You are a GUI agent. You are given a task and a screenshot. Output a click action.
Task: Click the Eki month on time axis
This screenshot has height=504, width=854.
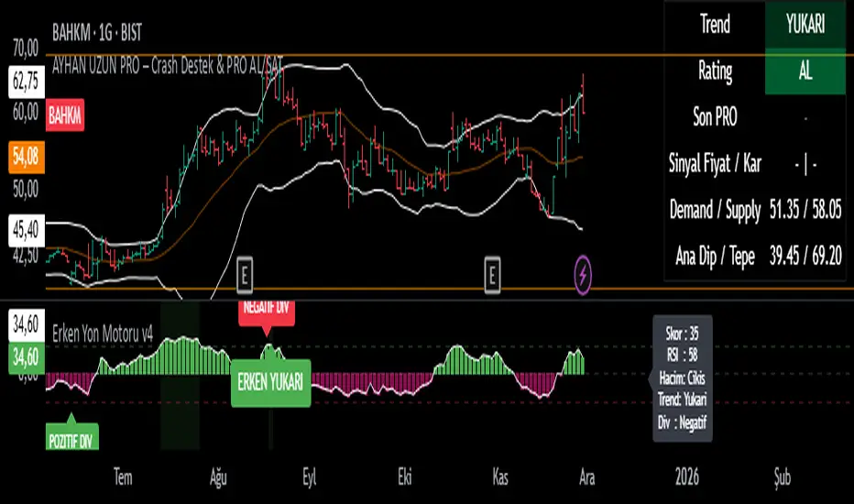point(405,477)
